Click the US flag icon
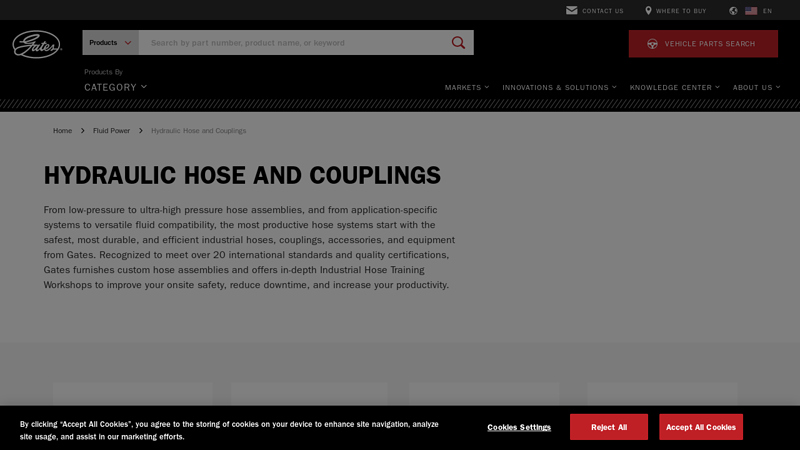 click(751, 11)
